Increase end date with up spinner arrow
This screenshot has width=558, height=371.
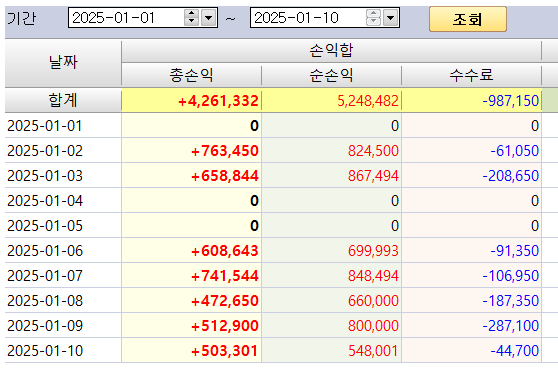click(373, 13)
